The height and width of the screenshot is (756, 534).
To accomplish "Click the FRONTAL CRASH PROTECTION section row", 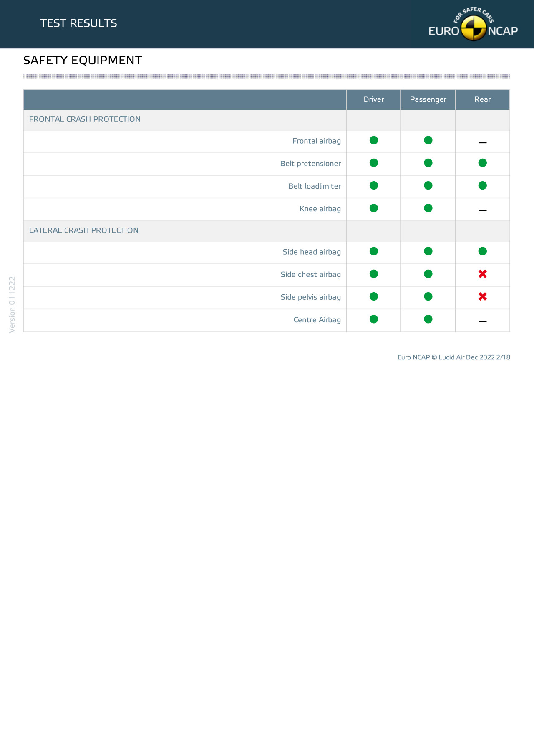I will (x=267, y=120).
